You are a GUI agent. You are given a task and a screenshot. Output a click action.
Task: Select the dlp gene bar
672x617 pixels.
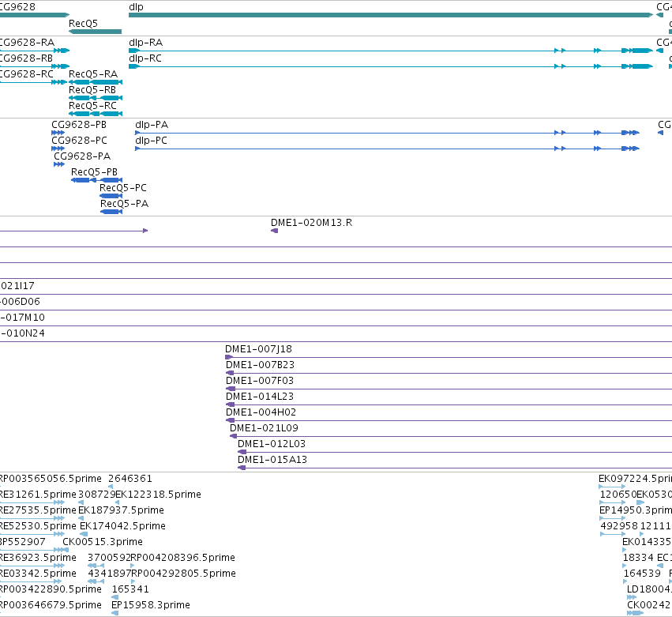[391, 15]
